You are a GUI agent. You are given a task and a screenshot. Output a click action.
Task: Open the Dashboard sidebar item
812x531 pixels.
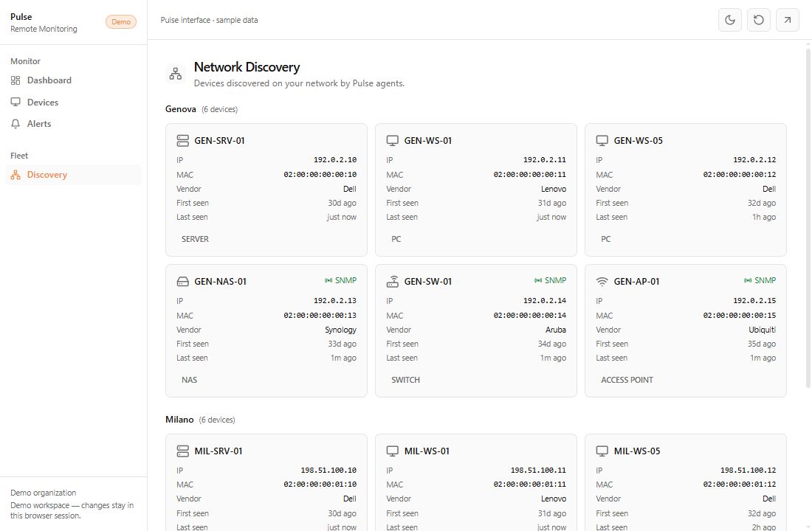(x=73, y=80)
